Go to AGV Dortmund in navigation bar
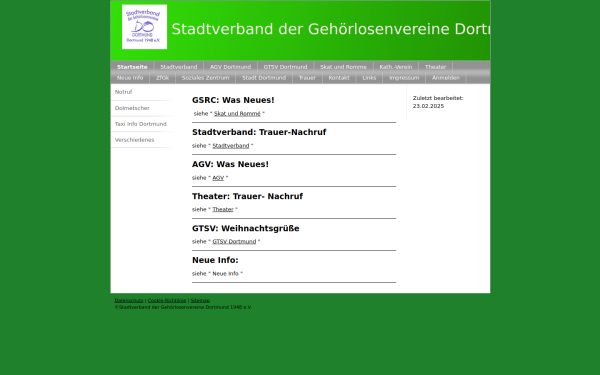Screen dimensions: 600x375 coord(230,67)
